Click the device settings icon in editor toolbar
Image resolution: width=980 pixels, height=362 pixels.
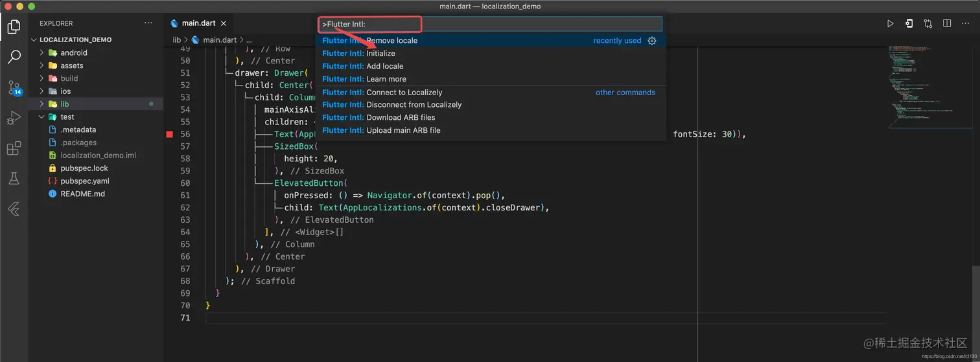pos(909,23)
